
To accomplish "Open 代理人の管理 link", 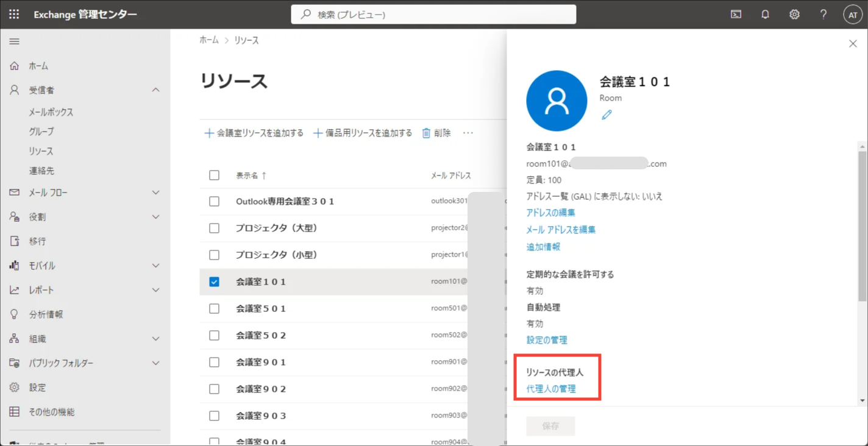I will (551, 389).
